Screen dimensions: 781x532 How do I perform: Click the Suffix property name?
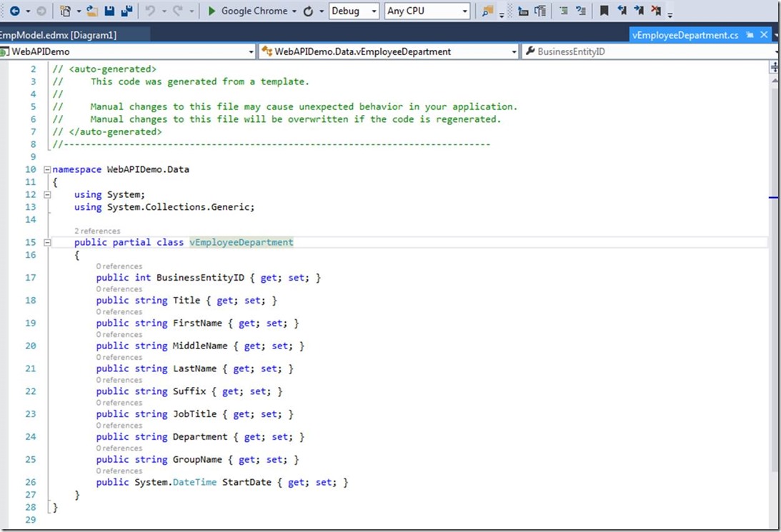(x=189, y=391)
